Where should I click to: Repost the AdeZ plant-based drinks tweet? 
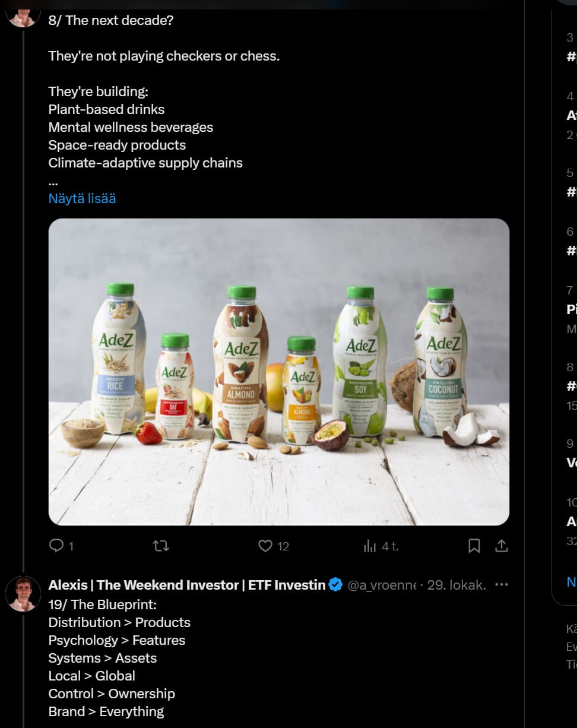click(x=161, y=546)
